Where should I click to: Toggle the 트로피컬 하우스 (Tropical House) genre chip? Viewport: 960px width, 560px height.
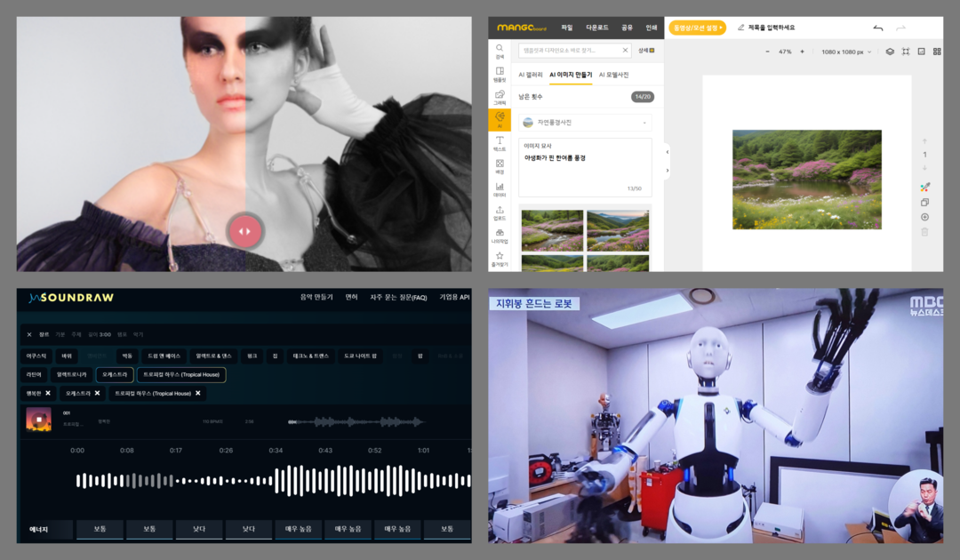pyautogui.click(x=180, y=374)
